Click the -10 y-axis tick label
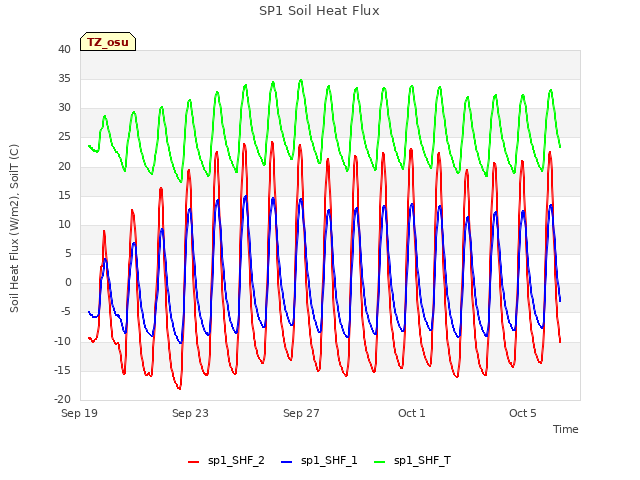The image size is (640, 480). pyautogui.click(x=63, y=341)
